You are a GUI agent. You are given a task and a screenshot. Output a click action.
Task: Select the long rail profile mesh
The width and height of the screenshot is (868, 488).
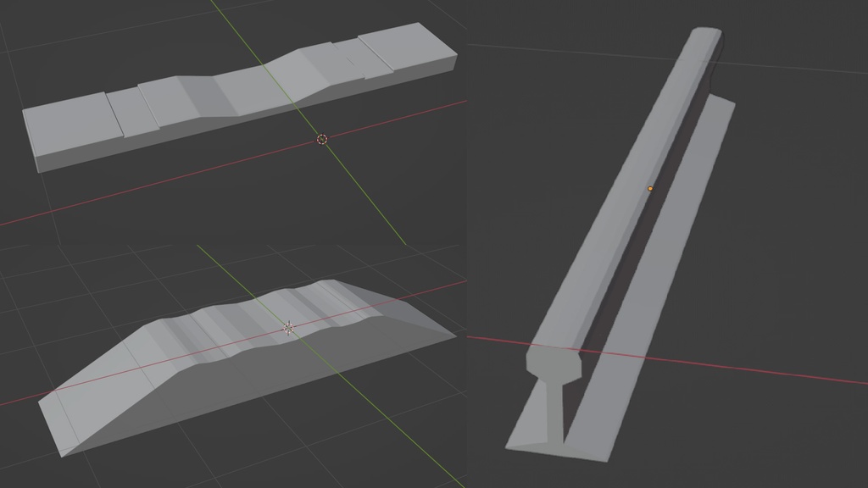point(620,245)
